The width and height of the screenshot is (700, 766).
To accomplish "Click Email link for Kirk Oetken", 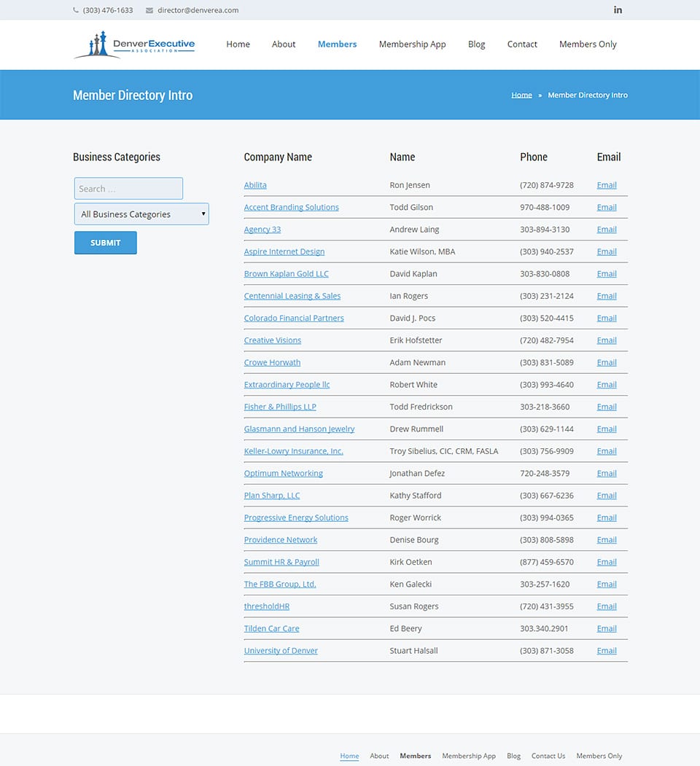I will click(x=607, y=562).
